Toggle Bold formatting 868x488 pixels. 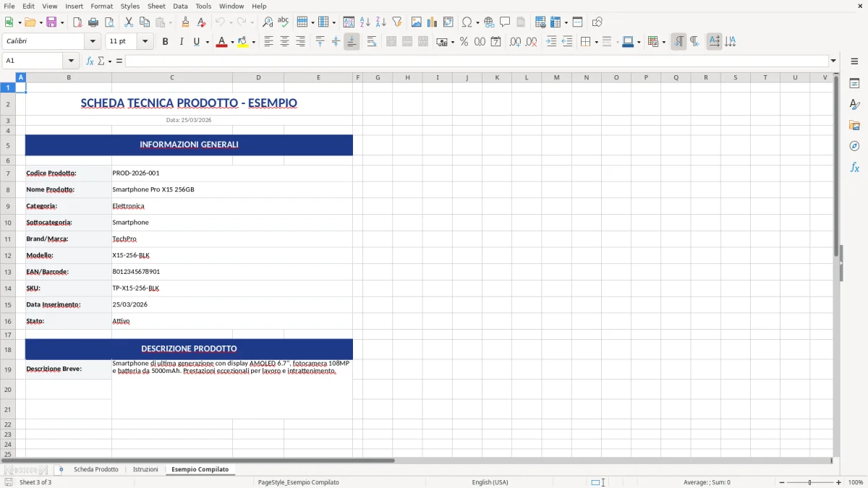(x=166, y=42)
